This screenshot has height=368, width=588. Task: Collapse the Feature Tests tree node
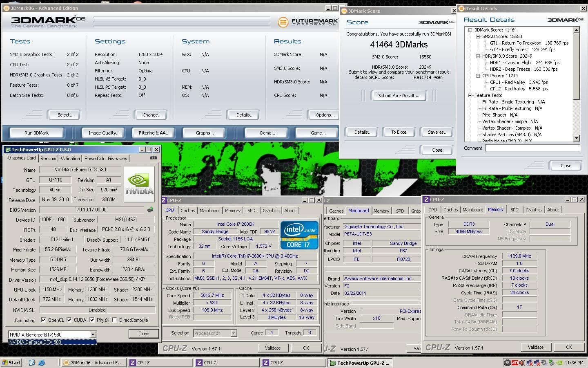coord(470,95)
